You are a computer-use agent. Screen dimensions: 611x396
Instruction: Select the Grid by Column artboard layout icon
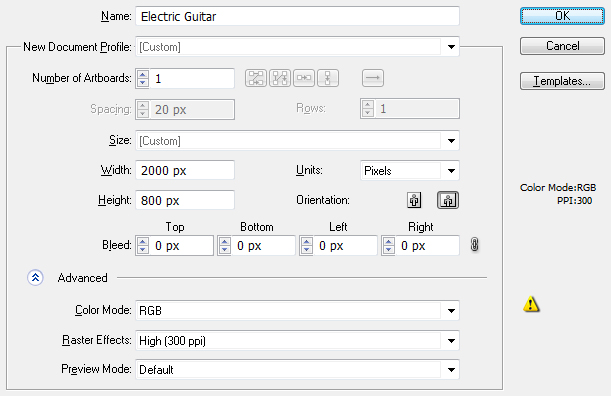click(x=280, y=78)
